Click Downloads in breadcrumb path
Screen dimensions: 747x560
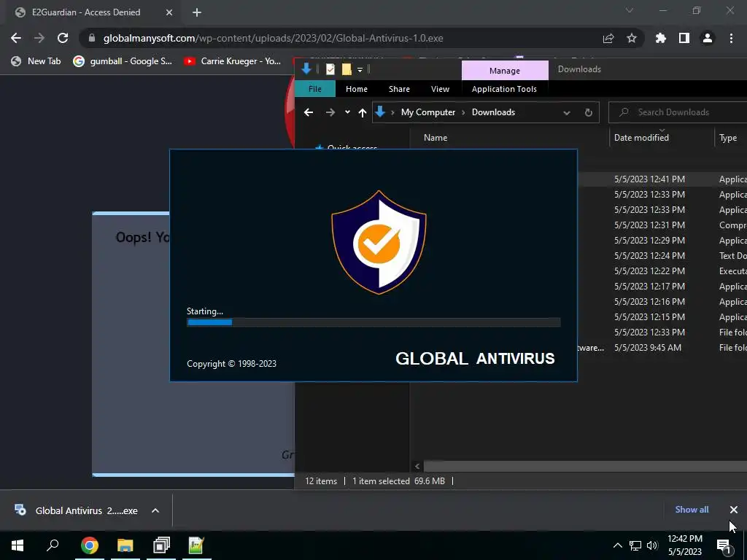coord(493,112)
